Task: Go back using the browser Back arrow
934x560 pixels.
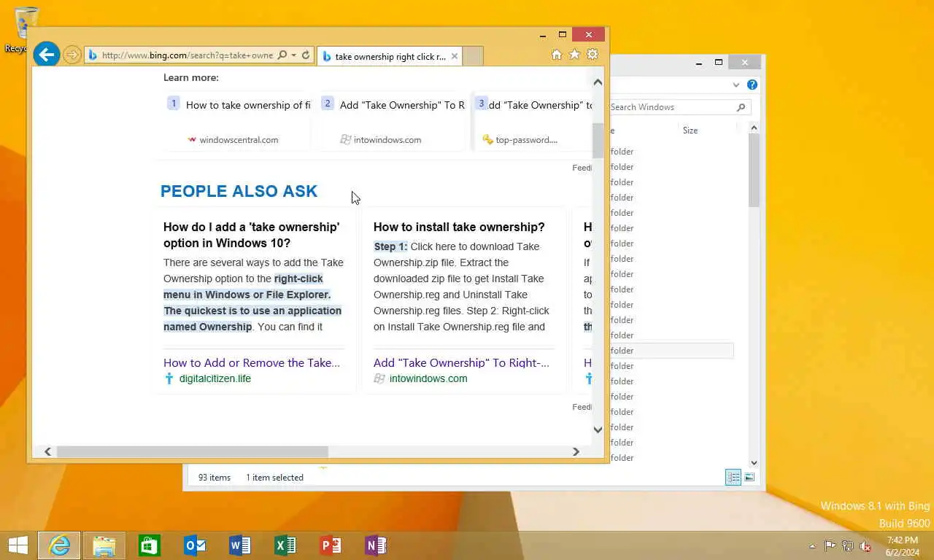Action: pyautogui.click(x=46, y=54)
